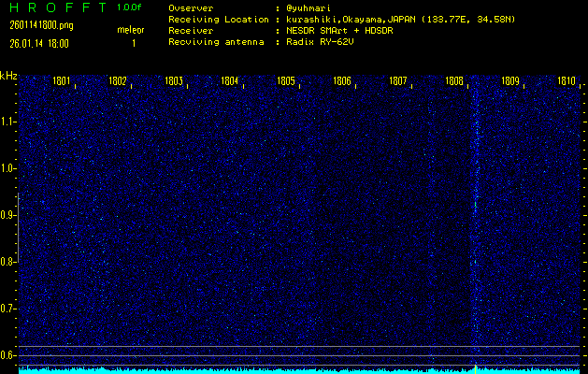The width and height of the screenshot is (588, 374).
Task: Click the 'Receiving Location' label
Action: pos(219,20)
